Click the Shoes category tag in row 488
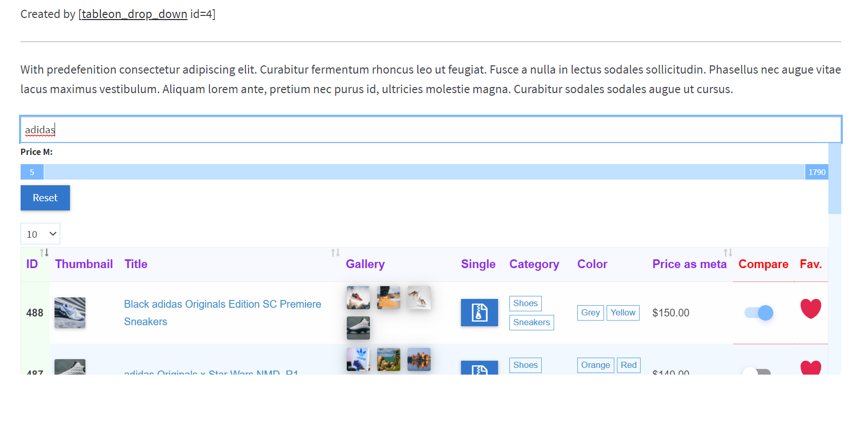868x424 pixels. (525, 304)
